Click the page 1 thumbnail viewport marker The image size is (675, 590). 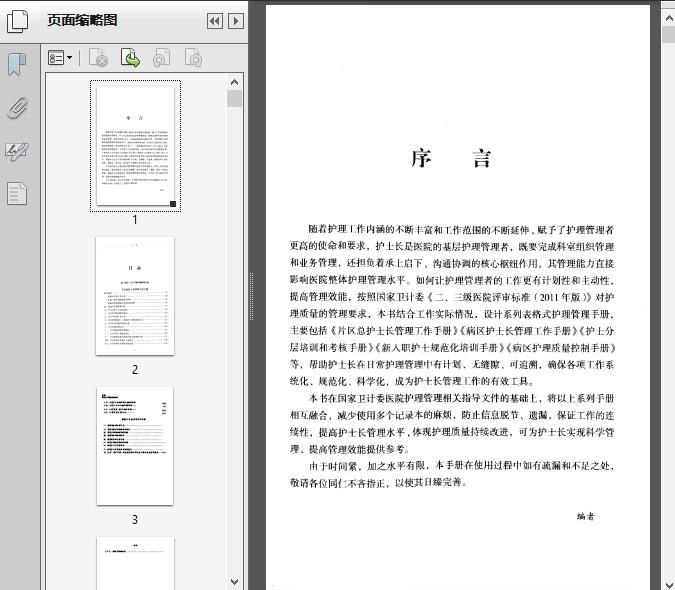[x=173, y=204]
